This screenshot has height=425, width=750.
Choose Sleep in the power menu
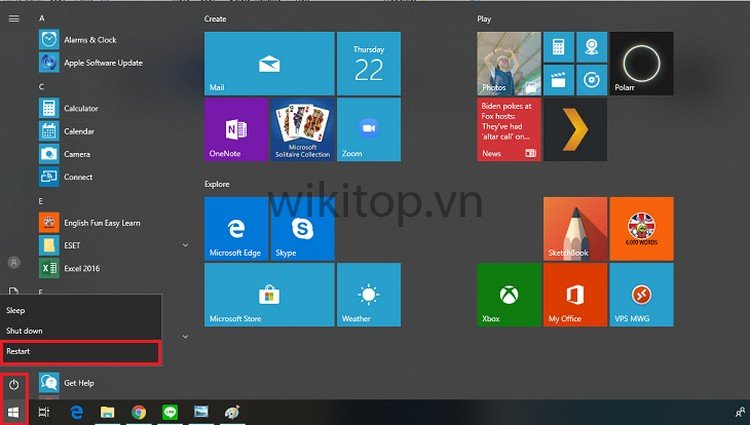(80, 311)
